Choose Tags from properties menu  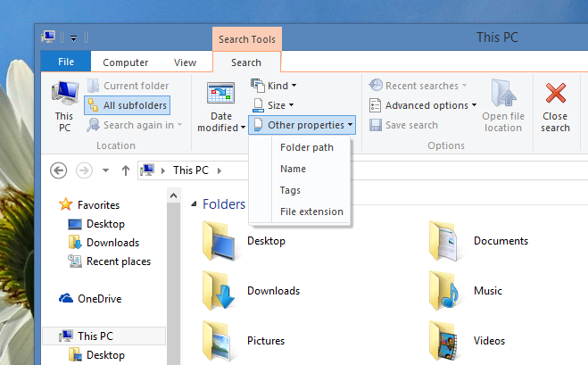tap(290, 190)
